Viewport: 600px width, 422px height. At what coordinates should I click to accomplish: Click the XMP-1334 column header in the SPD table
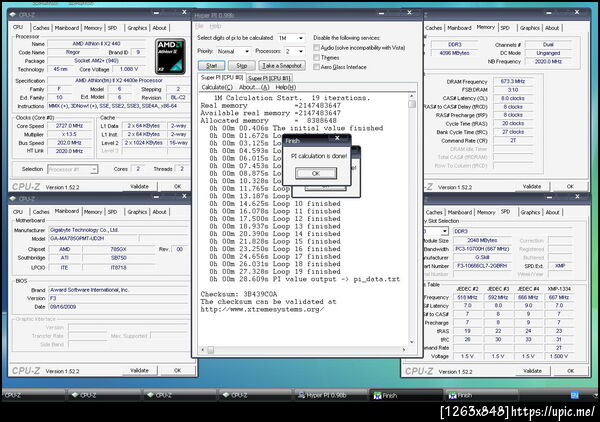click(x=559, y=289)
